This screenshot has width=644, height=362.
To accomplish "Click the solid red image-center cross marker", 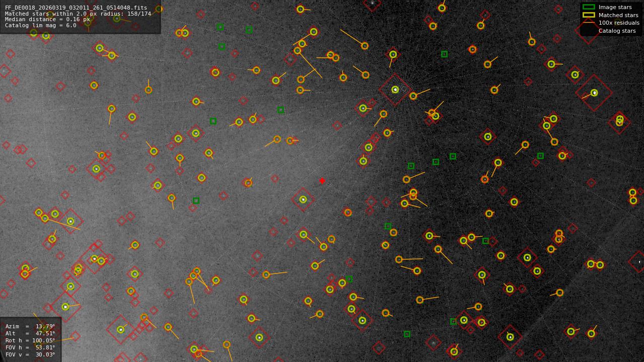I will [322, 181].
